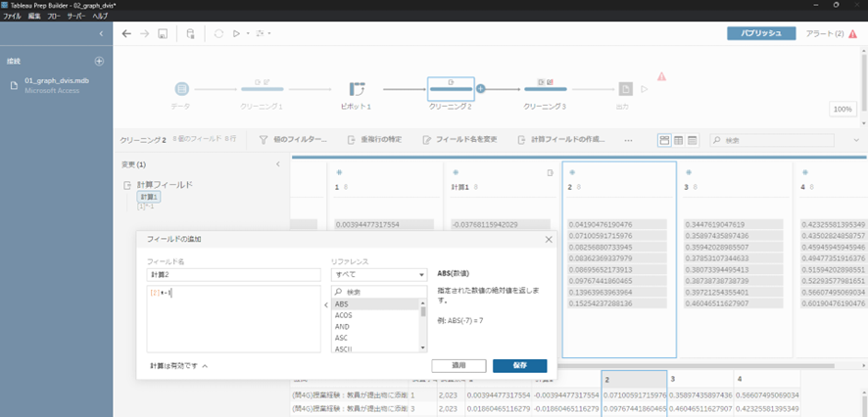Image resolution: width=868 pixels, height=417 pixels.
Task: Select the 計算1 change entry
Action: [149, 197]
